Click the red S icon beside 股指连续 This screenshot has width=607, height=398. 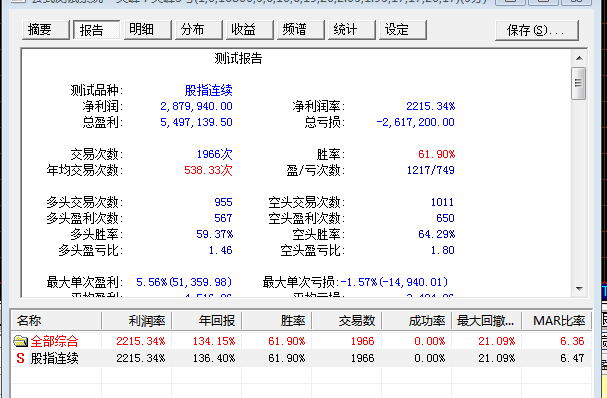tap(21, 359)
